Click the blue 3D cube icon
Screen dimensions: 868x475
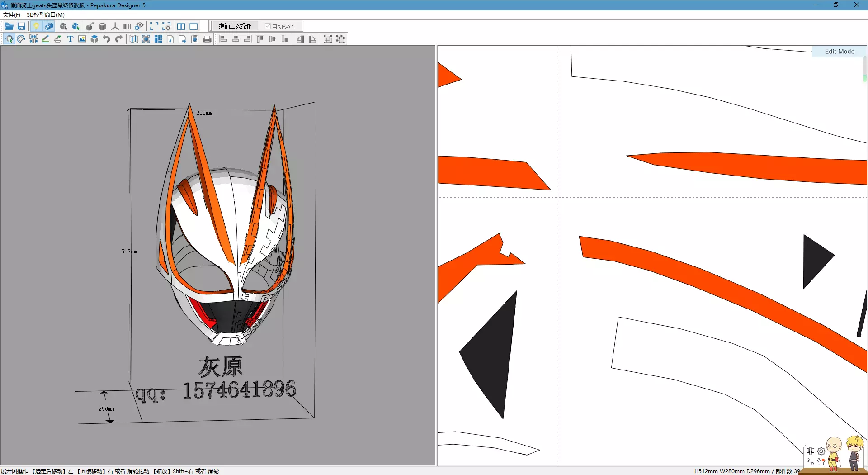click(x=94, y=39)
